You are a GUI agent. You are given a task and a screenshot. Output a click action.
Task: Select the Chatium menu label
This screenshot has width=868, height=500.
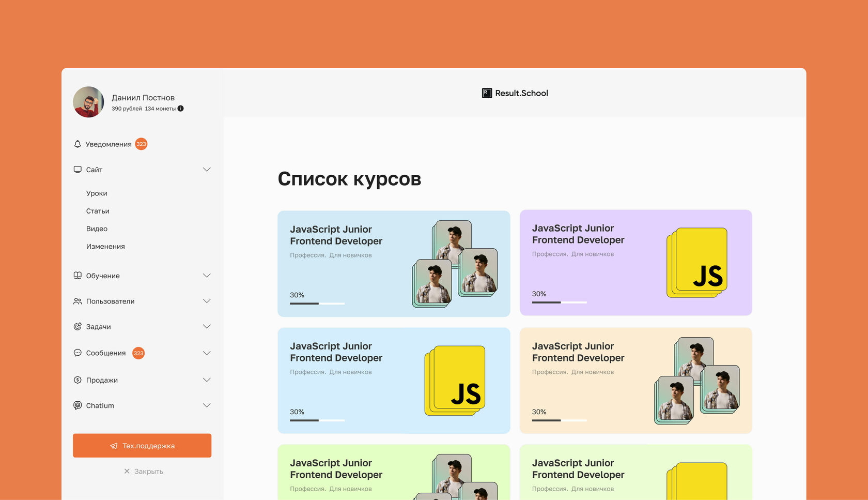point(100,406)
